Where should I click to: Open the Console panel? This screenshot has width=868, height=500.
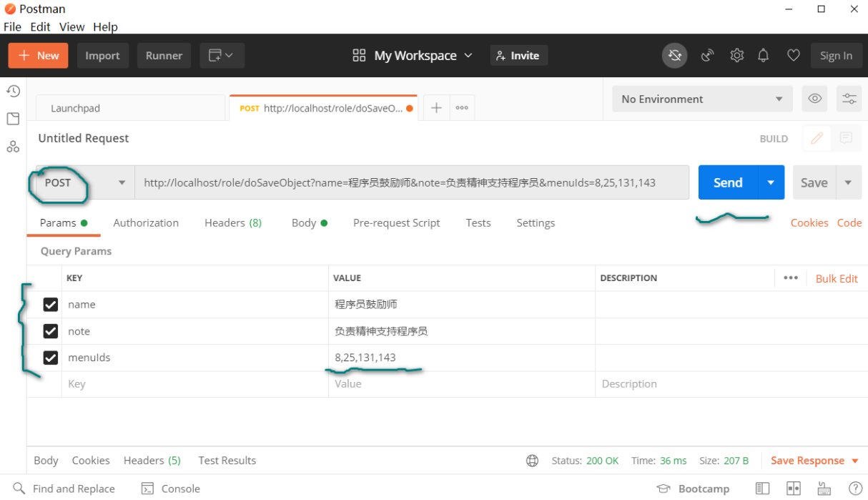click(x=171, y=489)
